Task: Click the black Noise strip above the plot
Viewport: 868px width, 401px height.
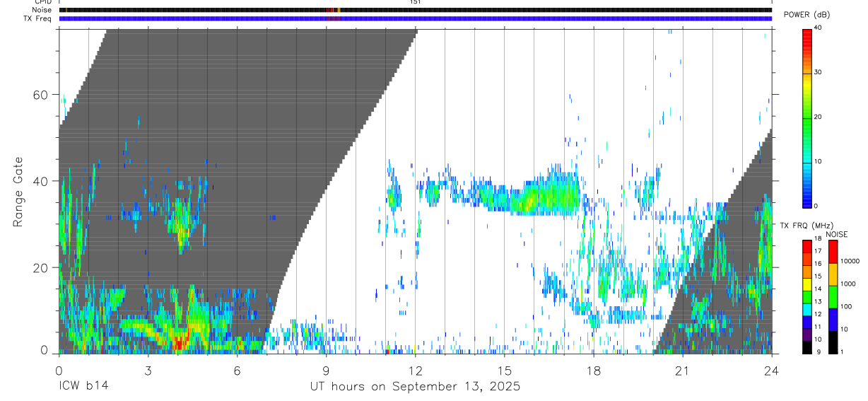Action: [x=415, y=10]
